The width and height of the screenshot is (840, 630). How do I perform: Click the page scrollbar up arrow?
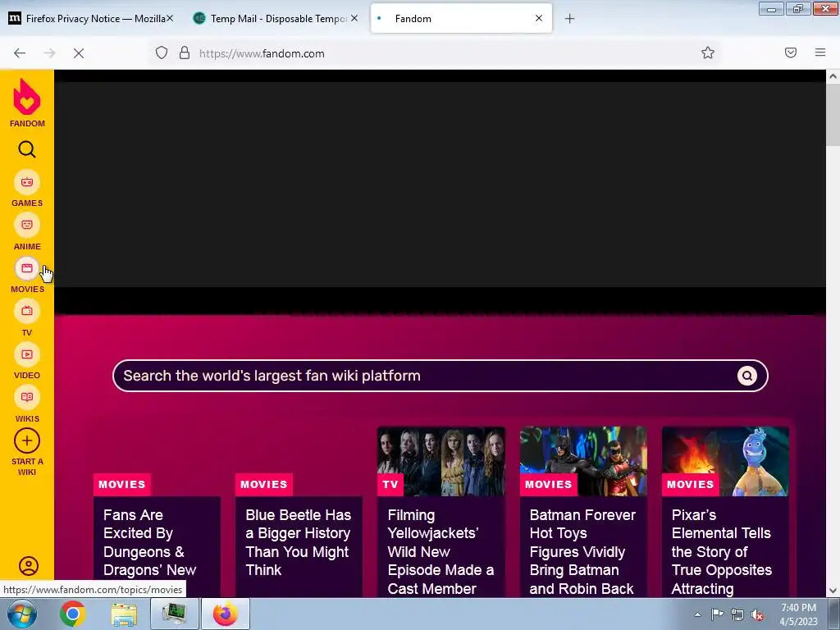coord(833,76)
